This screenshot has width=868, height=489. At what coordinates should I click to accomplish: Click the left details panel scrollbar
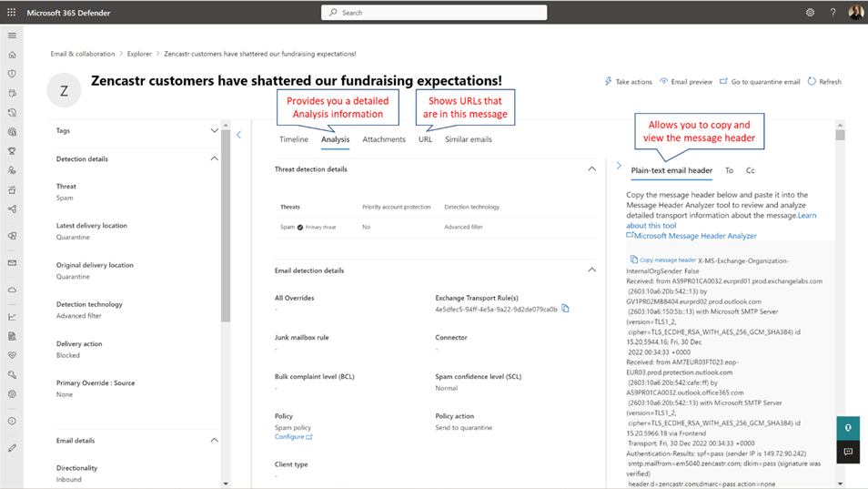tap(226, 226)
